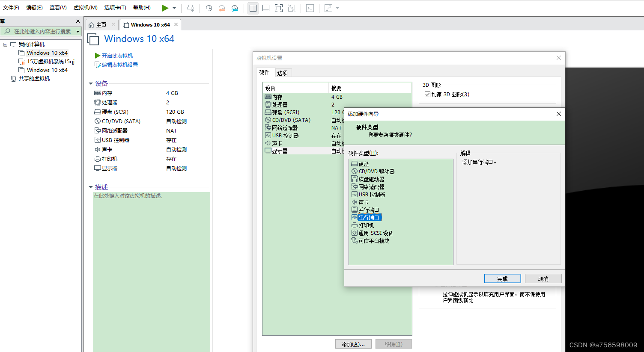Close the 添加硬件向导 dialog
The height and width of the screenshot is (352, 644).
tap(558, 114)
